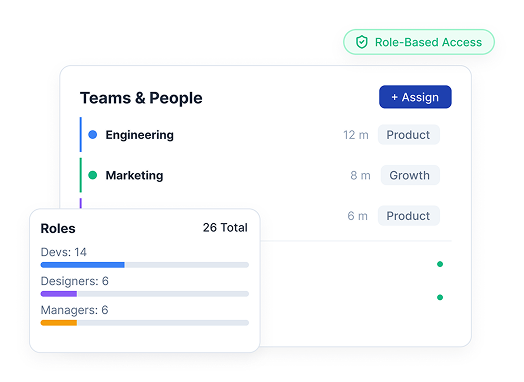Select the blue dot beside Engineering

click(93, 135)
